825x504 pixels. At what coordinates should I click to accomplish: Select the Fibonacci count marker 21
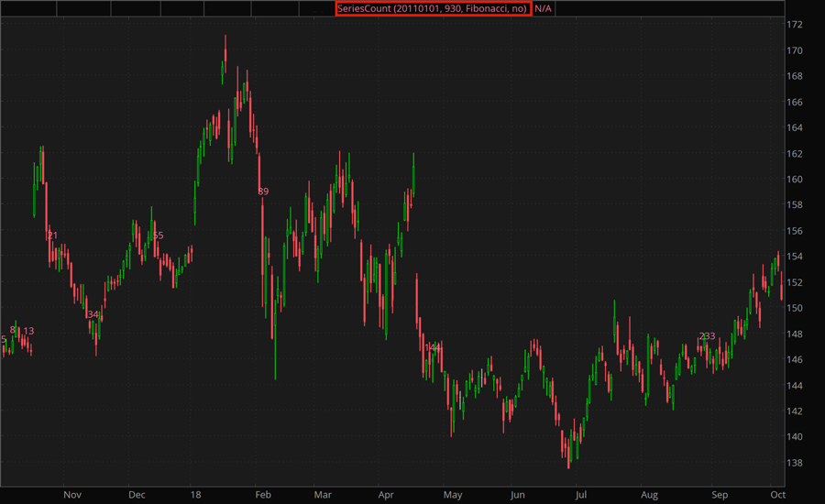click(x=52, y=236)
